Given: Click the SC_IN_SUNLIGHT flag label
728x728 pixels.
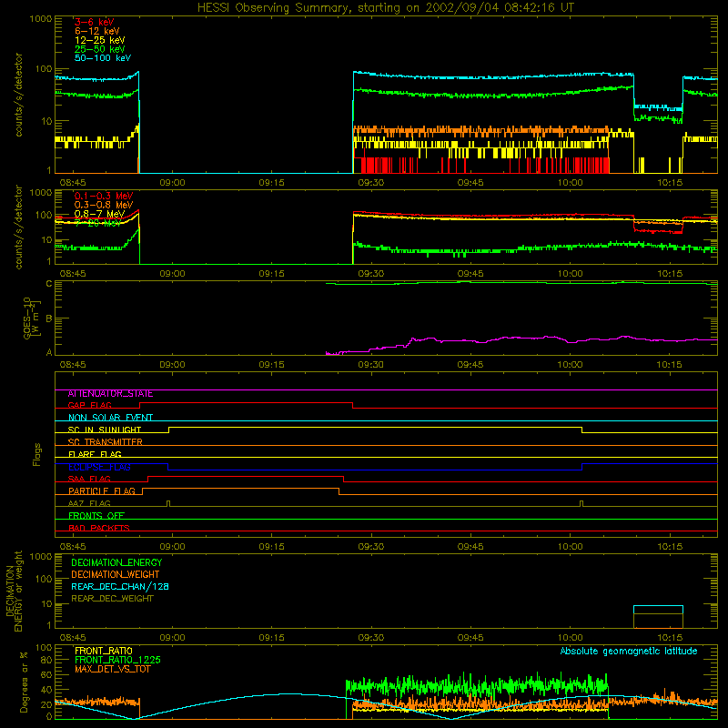Looking at the screenshot, I should [x=105, y=430].
